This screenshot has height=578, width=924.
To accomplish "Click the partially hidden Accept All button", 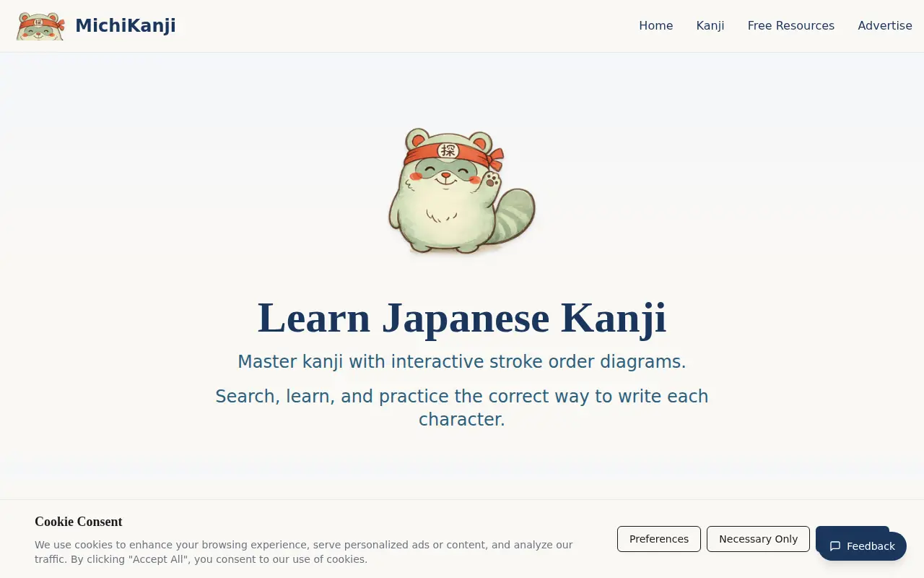I will (x=852, y=530).
